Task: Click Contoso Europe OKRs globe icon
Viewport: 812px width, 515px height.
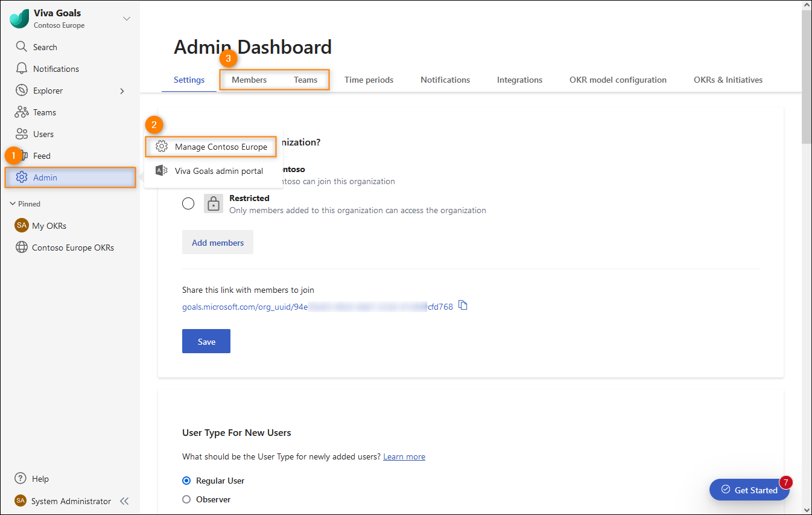Action: (x=22, y=248)
